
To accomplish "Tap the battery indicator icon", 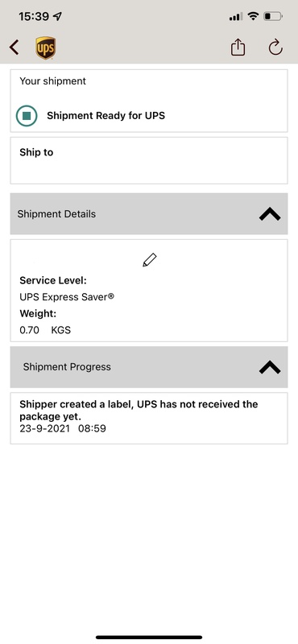I will coord(272,17).
